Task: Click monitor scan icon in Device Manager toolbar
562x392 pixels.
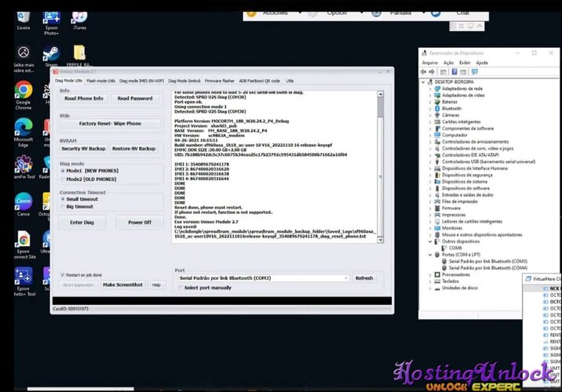Action: point(475,72)
